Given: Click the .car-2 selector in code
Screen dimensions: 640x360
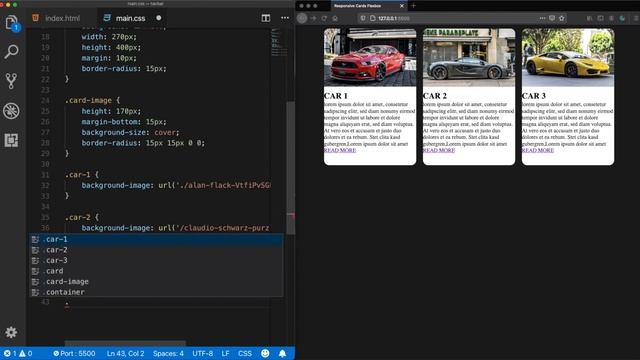Looking at the screenshot, I should point(78,217).
